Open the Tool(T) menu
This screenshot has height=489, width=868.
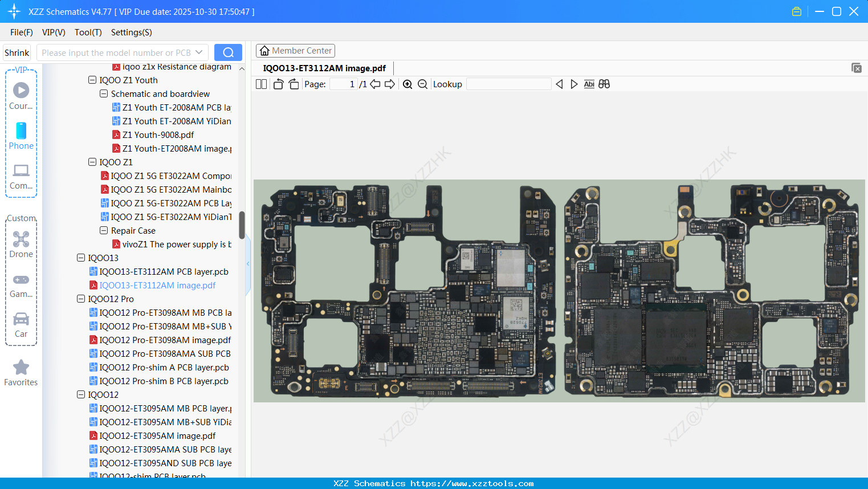point(88,32)
